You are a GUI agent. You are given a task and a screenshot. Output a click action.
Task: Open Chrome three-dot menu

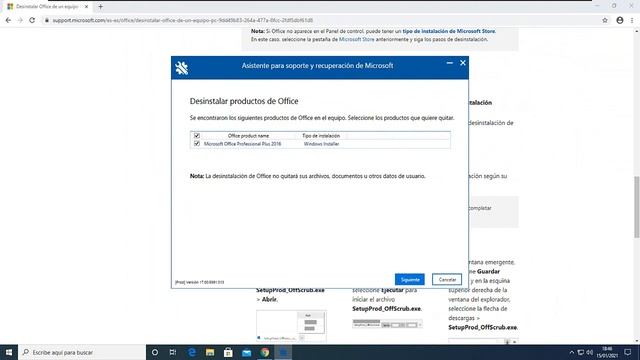[632, 20]
